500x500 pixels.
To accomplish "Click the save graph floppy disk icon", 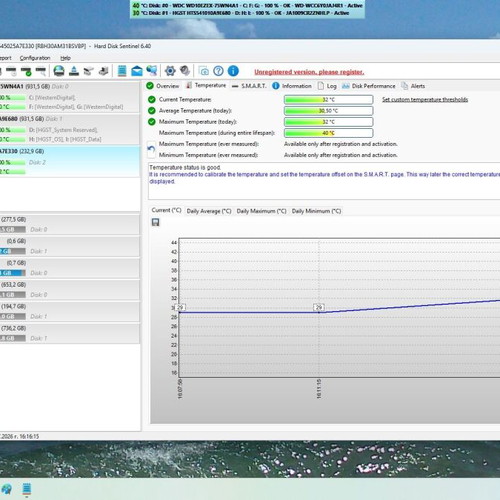I will click(x=155, y=222).
